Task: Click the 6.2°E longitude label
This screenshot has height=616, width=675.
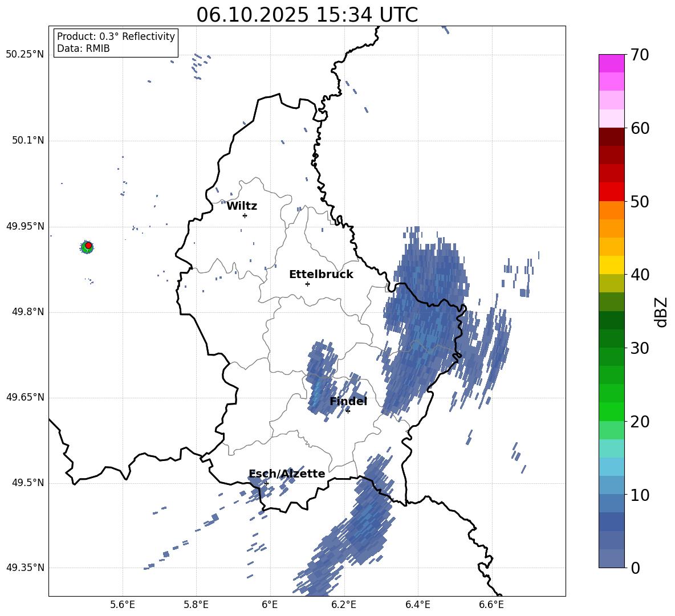Action: pyautogui.click(x=344, y=605)
